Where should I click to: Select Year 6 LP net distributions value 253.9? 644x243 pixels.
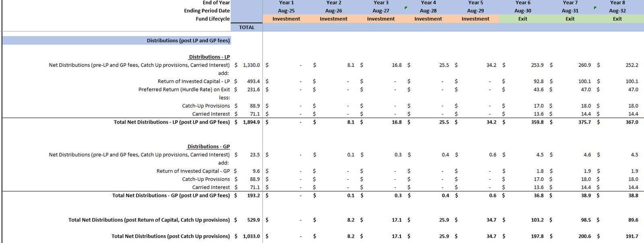click(537, 65)
